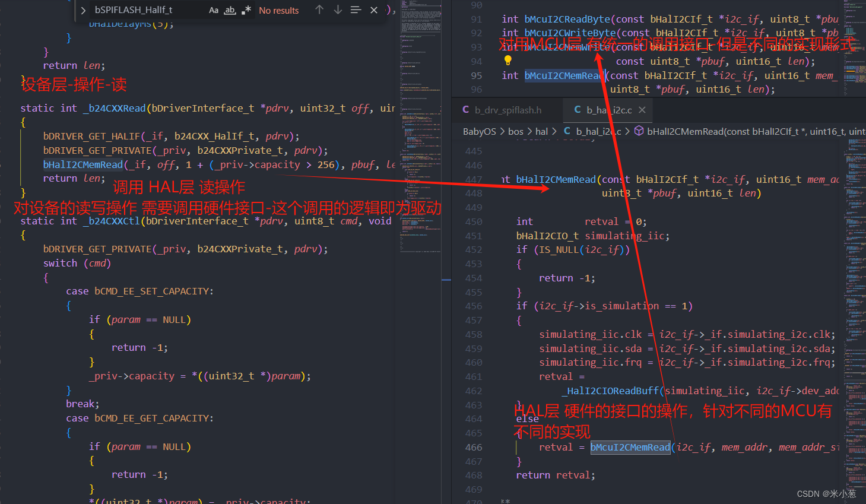Open the BabyOS breadcrumb segment

479,131
